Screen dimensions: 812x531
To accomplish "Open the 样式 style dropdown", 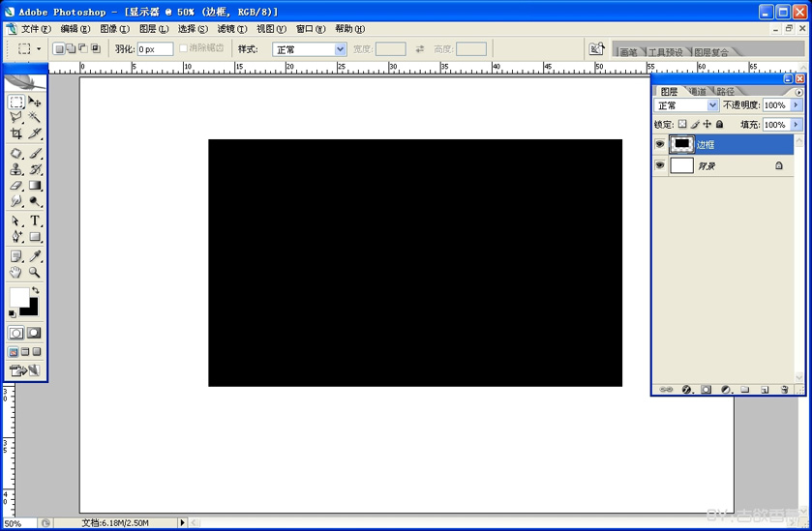I will (341, 49).
